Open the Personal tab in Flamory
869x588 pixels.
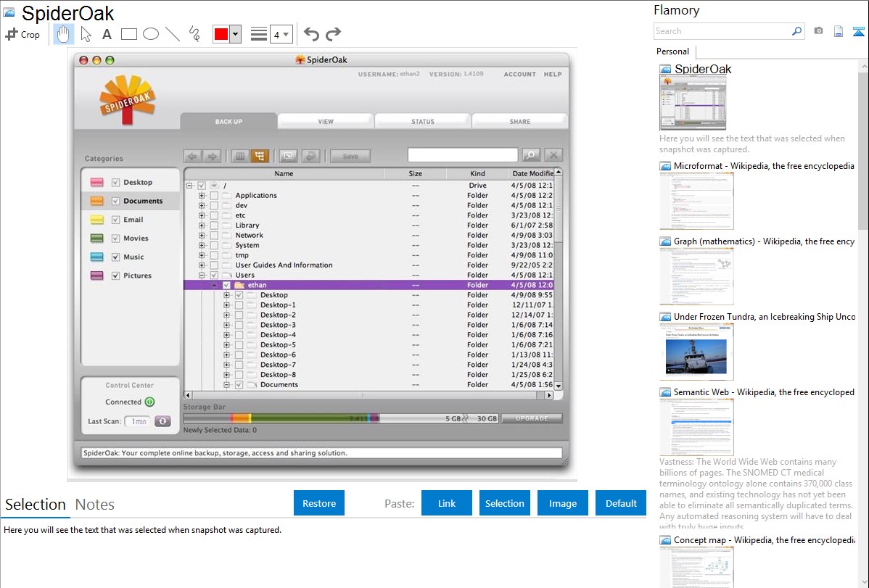point(673,51)
